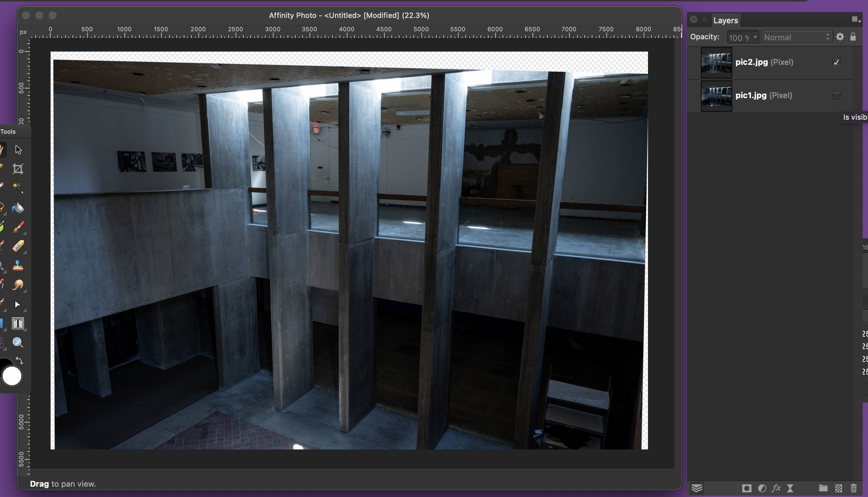Select the Paint Brush tool
The height and width of the screenshot is (497, 868).
pyautogui.click(x=18, y=227)
